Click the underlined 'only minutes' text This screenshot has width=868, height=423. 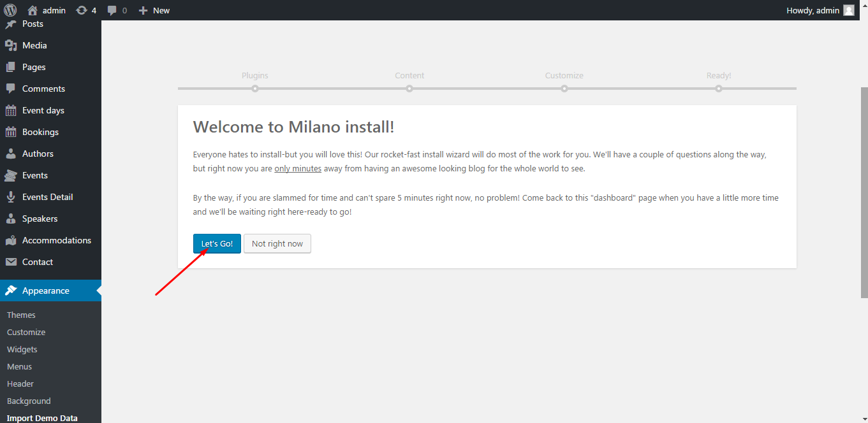298,169
